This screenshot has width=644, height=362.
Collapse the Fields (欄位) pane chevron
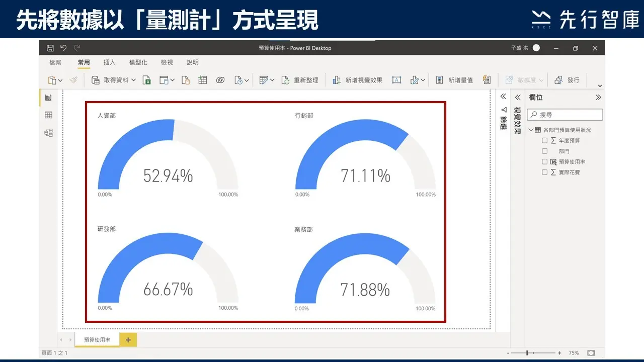click(598, 98)
